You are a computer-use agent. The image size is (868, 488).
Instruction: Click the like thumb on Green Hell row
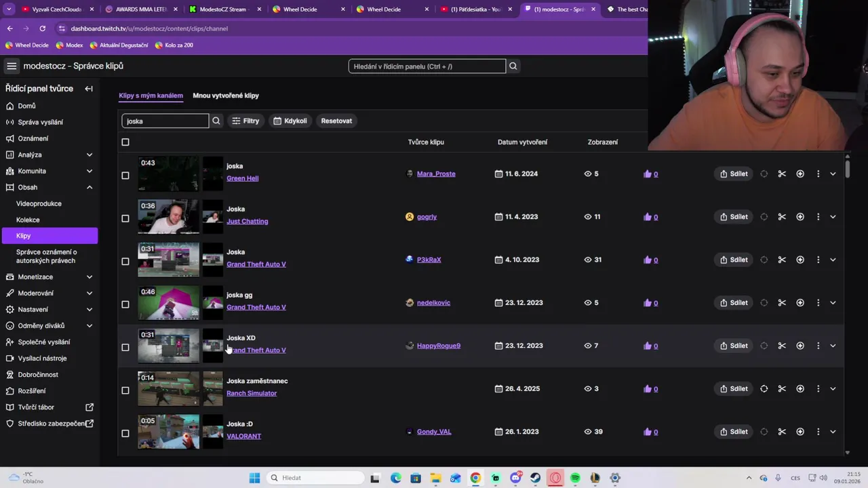coord(648,174)
